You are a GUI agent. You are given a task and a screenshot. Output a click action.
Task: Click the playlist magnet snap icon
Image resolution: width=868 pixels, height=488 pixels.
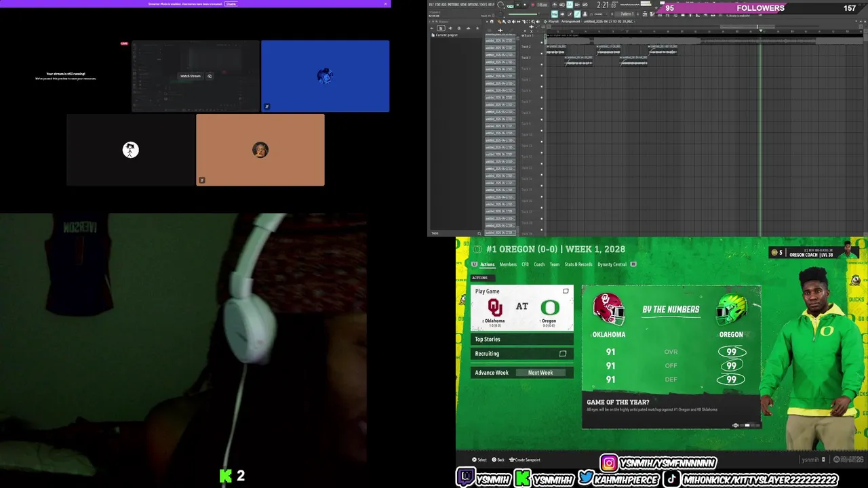(x=492, y=22)
